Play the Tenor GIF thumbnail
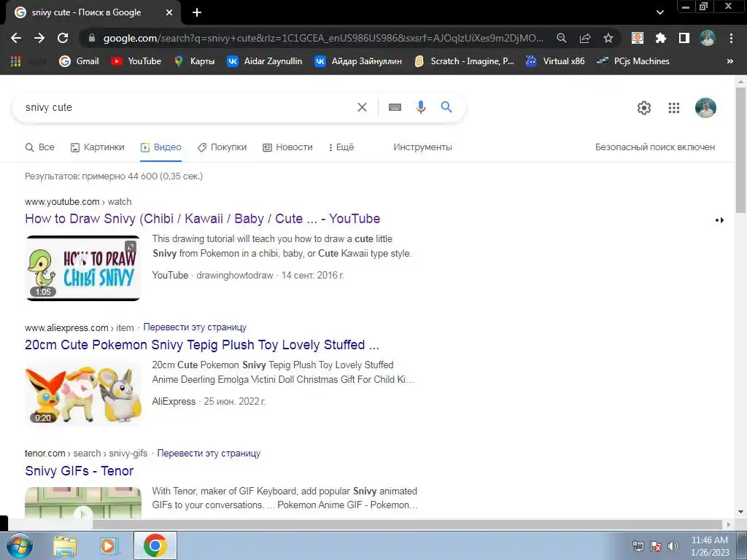 pyautogui.click(x=83, y=503)
